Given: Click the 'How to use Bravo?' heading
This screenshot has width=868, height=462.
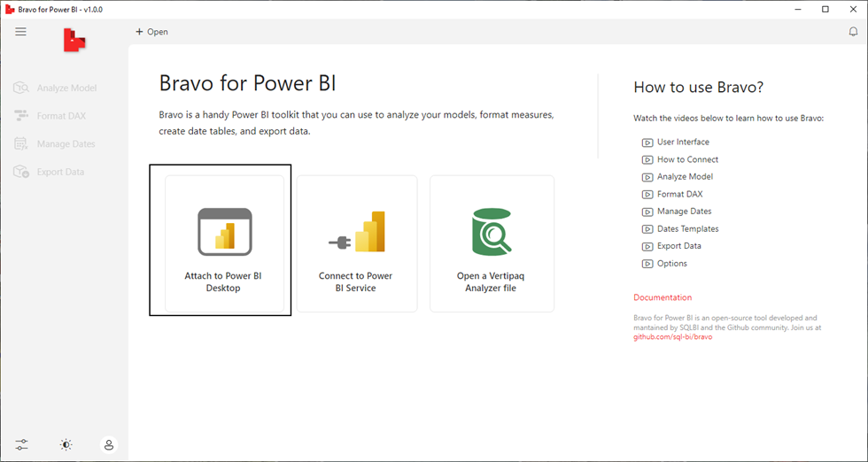Looking at the screenshot, I should pos(699,87).
